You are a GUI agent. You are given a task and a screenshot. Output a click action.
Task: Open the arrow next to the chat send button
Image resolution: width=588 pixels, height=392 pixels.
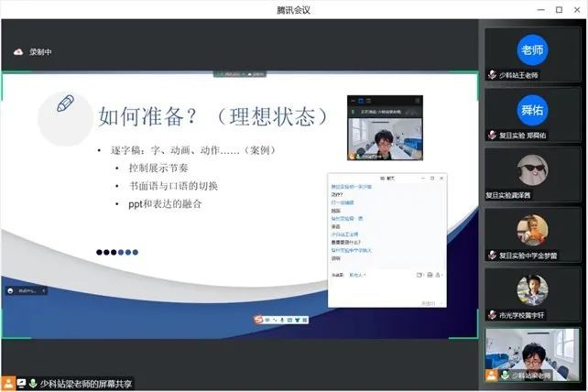(441, 303)
